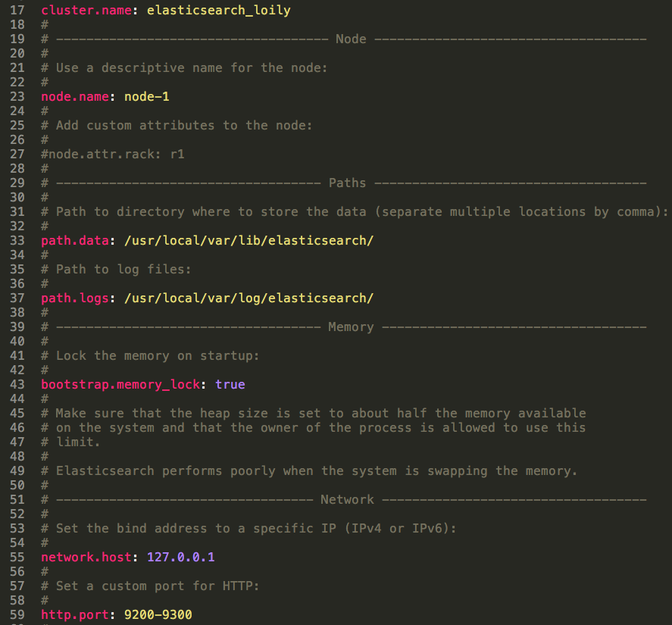Click the bootstrap.memory_lock key

pyautogui.click(x=120, y=385)
